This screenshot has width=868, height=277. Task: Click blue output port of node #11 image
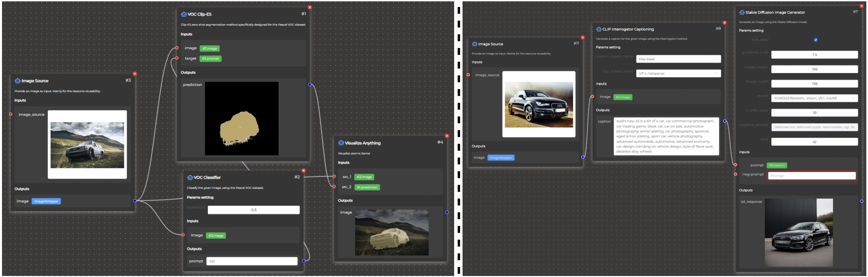point(583,157)
